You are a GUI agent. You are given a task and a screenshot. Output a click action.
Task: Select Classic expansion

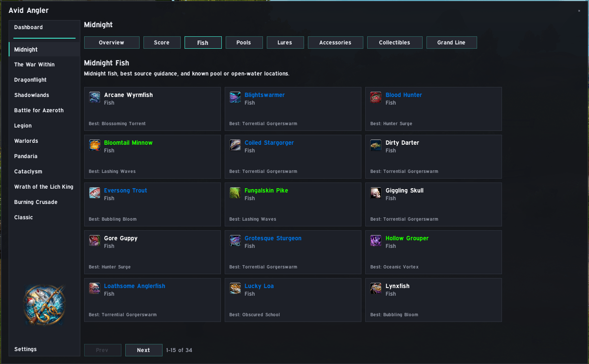[44, 217]
